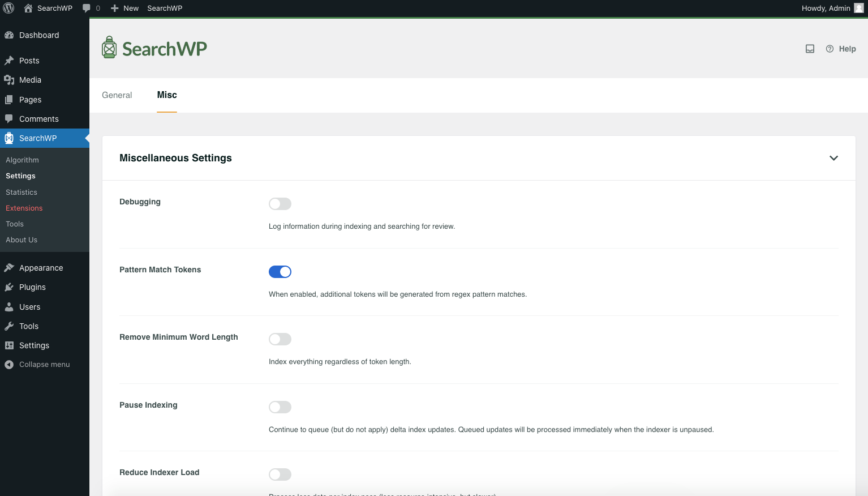Open About Us submenu item
The width and height of the screenshot is (868, 496).
point(22,240)
